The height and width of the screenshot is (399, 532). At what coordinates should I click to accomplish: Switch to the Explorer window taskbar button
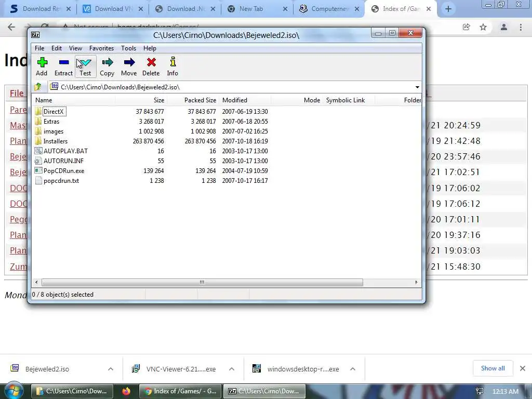coord(72,391)
